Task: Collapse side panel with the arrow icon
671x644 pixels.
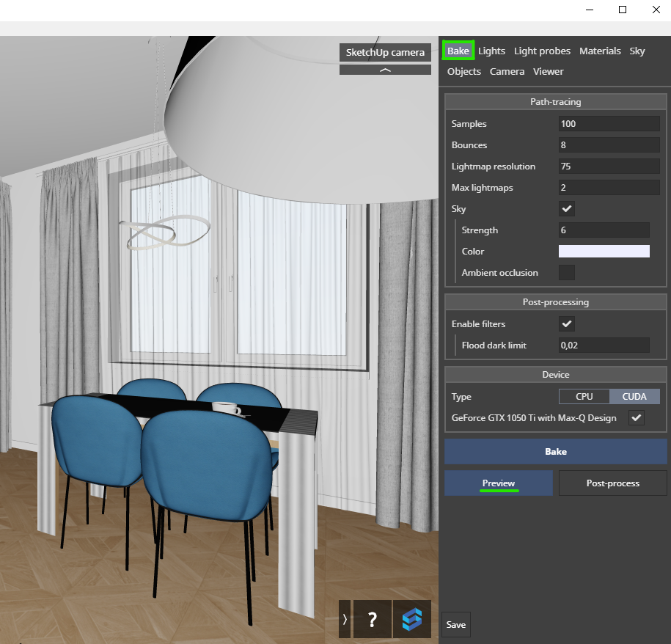Action: (345, 619)
